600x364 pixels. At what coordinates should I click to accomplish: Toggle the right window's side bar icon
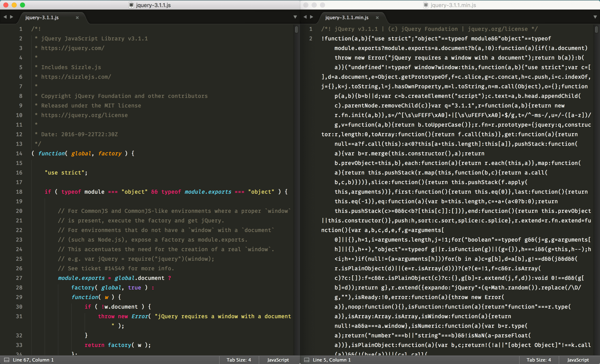[x=307, y=360]
